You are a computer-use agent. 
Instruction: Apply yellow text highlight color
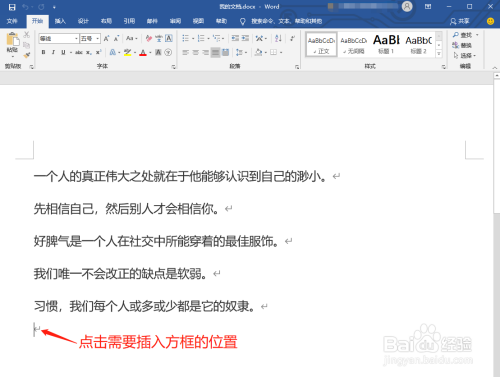coord(127,52)
